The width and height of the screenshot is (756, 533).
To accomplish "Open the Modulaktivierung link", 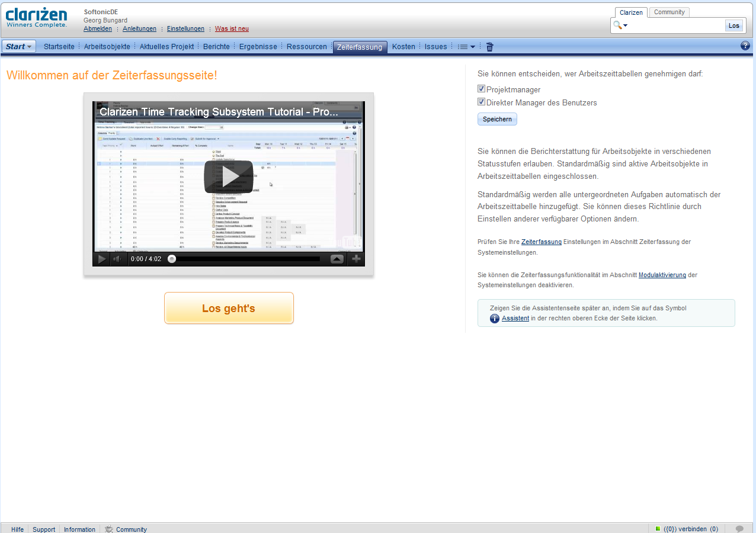I will coord(662,275).
